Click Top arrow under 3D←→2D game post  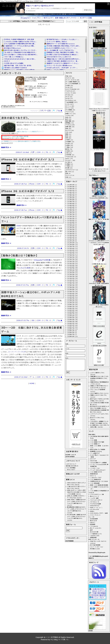(x=59, y=377)
